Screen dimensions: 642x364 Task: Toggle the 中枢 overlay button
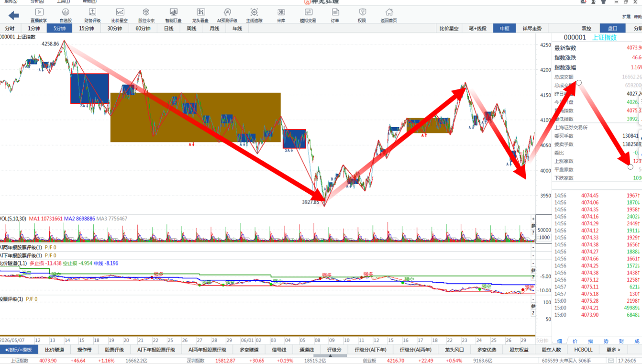[x=505, y=29]
